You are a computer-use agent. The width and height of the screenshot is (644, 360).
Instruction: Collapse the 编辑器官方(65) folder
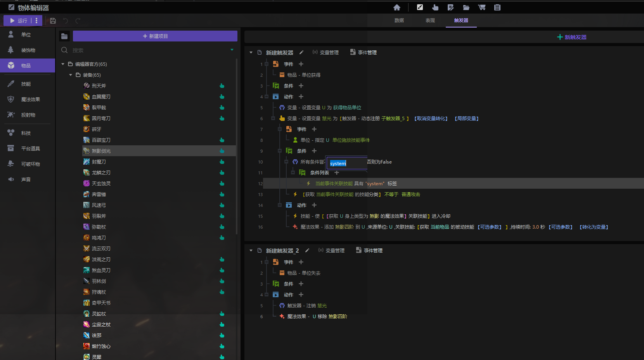(x=63, y=64)
